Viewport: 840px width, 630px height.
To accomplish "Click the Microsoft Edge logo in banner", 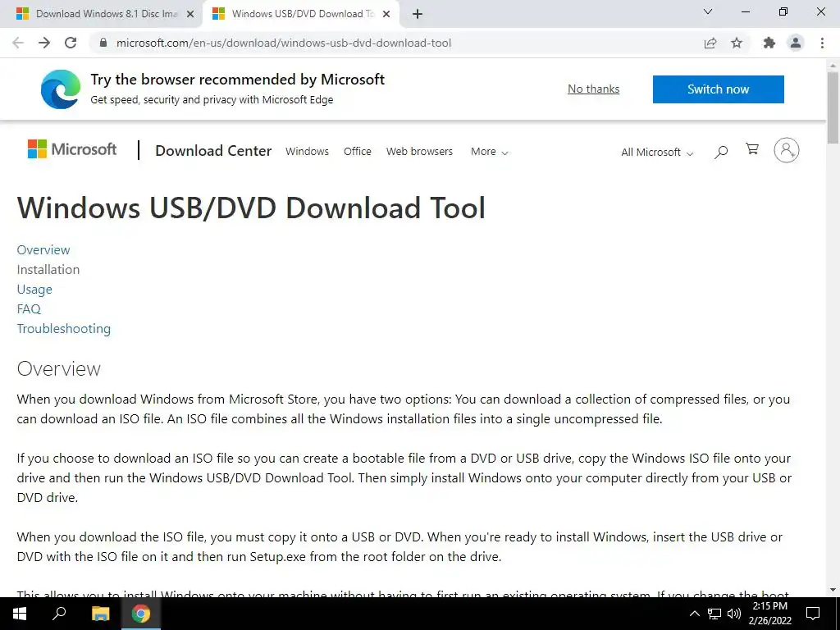I will tap(61, 89).
